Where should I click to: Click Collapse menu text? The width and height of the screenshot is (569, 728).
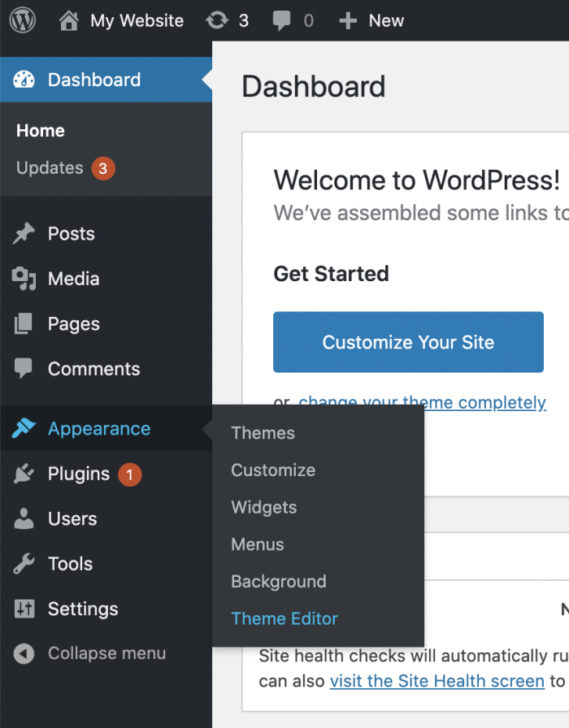pyautogui.click(x=106, y=653)
